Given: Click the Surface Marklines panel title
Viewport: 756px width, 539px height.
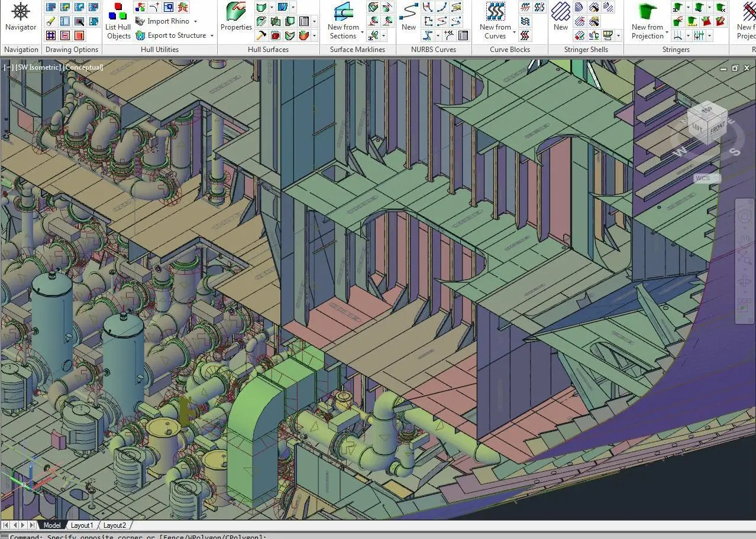Looking at the screenshot, I should coord(357,50).
